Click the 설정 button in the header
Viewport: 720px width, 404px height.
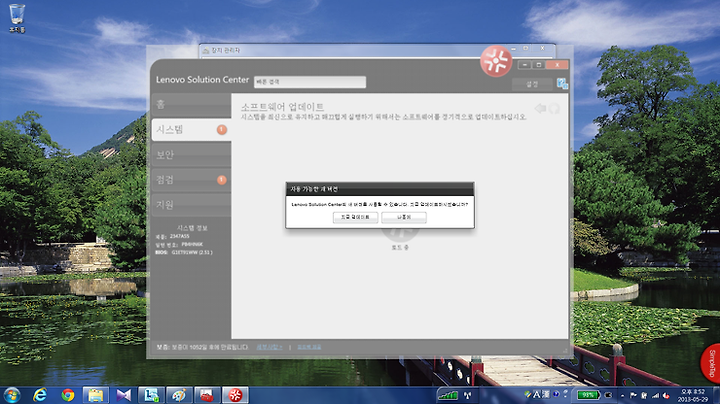(x=532, y=84)
